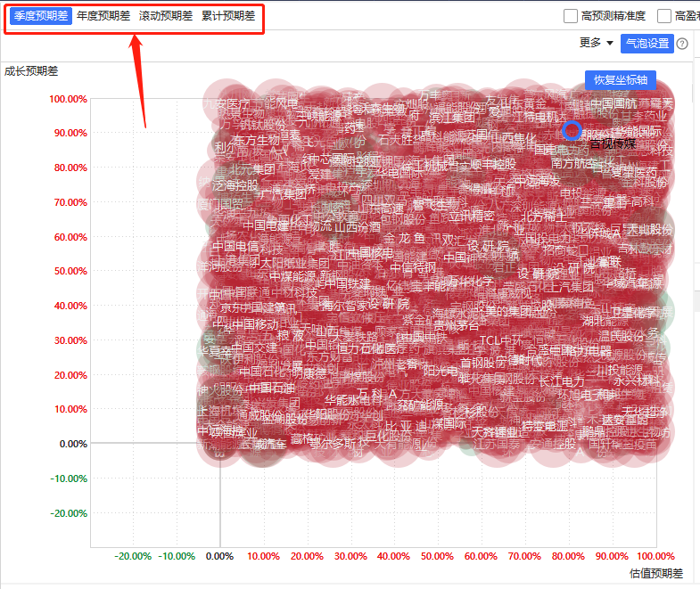Click the 湖北能源 bubble label

(605, 321)
